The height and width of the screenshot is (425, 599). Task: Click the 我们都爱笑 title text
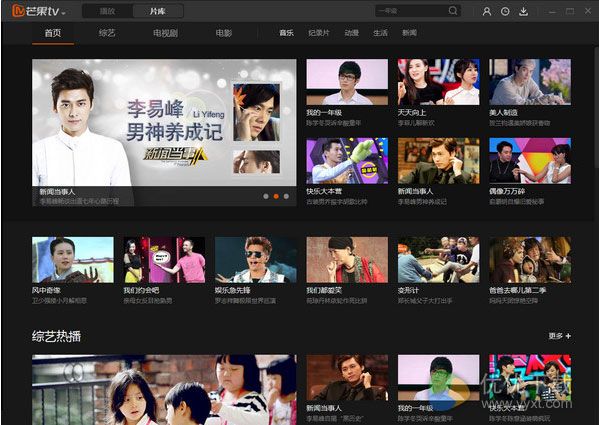point(324,290)
